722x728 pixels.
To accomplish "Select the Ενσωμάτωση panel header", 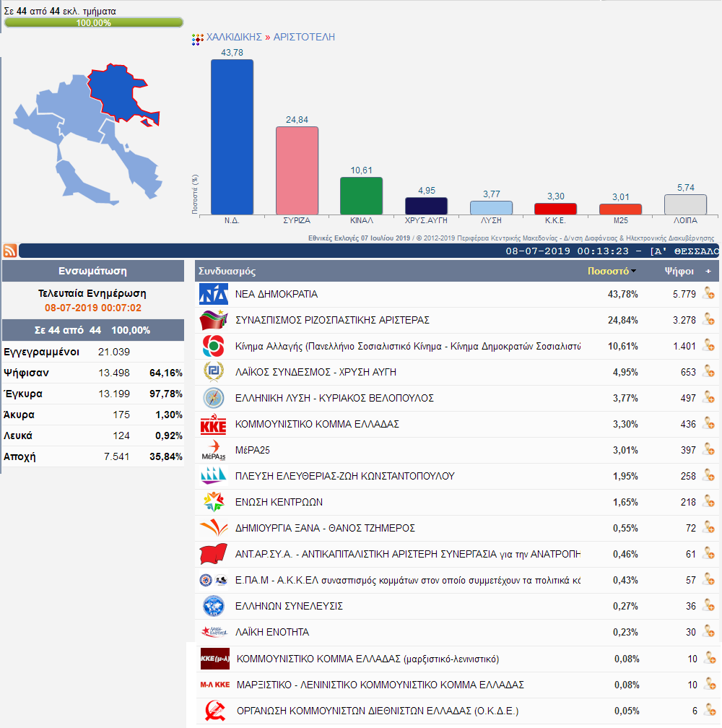I will pyautogui.click(x=93, y=271).
